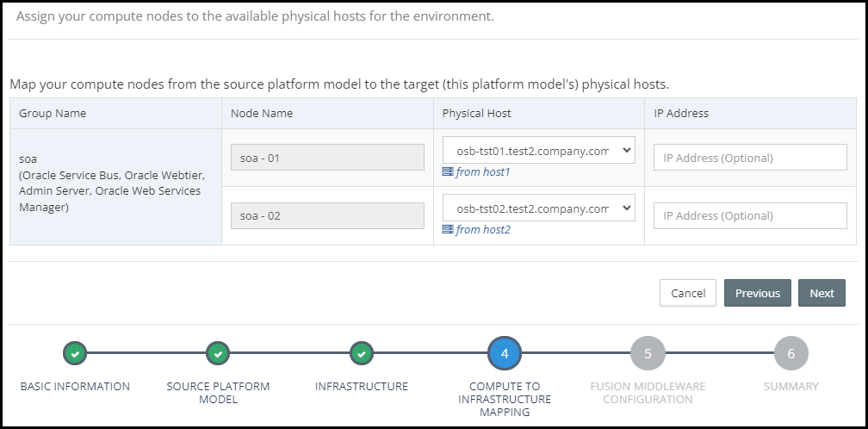Click the host icon beside 'from host1'
868x429 pixels.
coord(447,172)
